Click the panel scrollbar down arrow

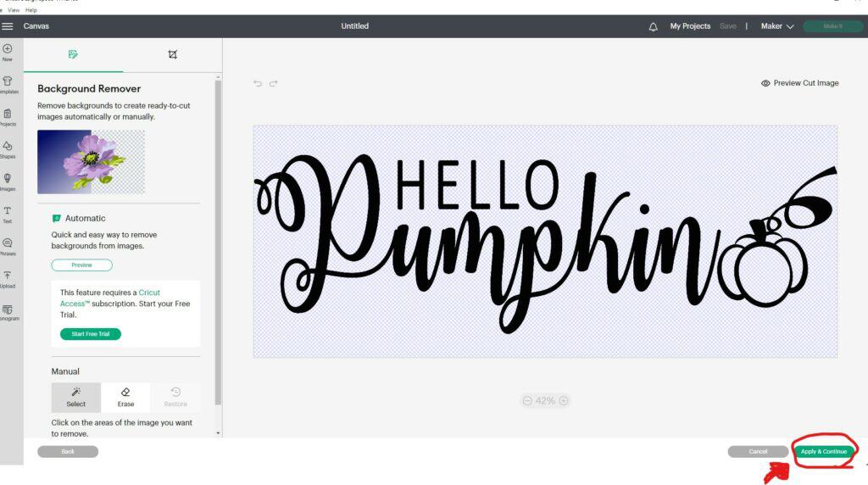218,433
